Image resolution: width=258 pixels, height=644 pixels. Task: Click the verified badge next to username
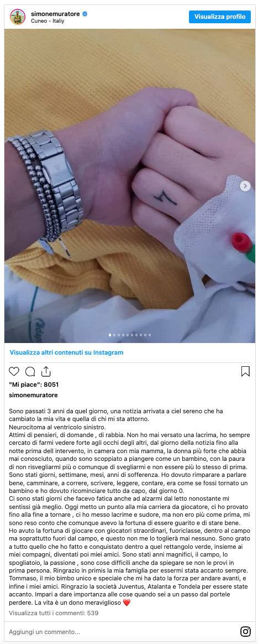[85, 14]
